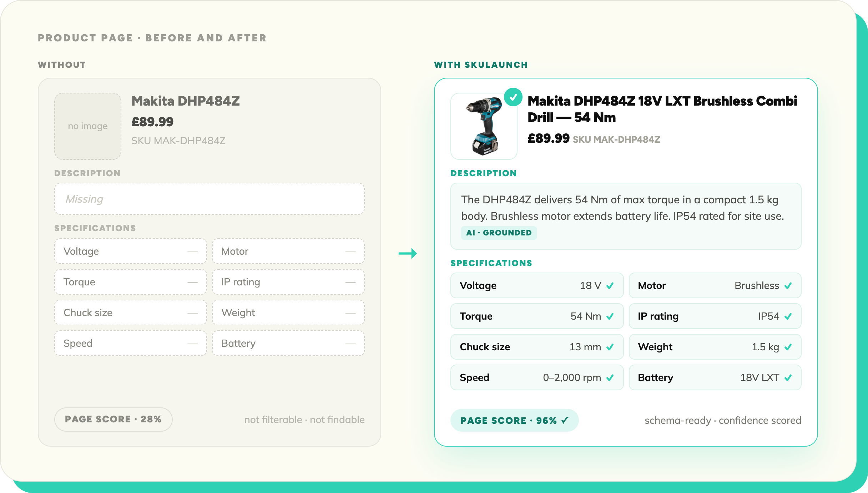Click the 'no image' placeholder thumbnail

click(88, 126)
